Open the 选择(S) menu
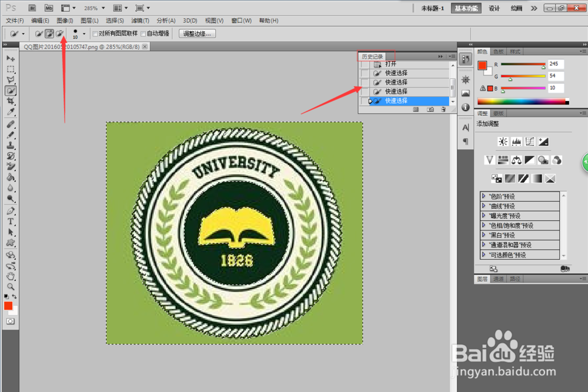The image size is (588, 392). pyautogui.click(x=115, y=21)
